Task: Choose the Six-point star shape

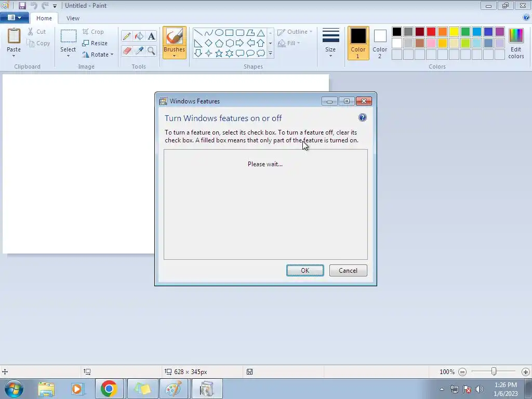Action: point(229,54)
